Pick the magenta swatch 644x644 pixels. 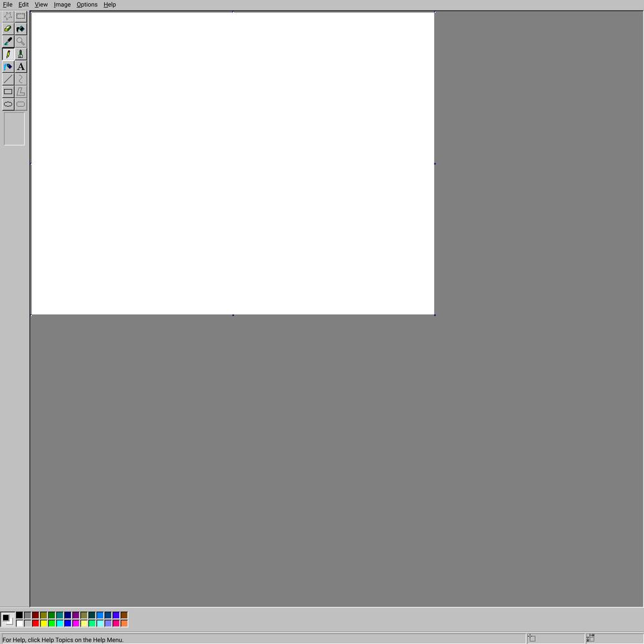(75, 623)
